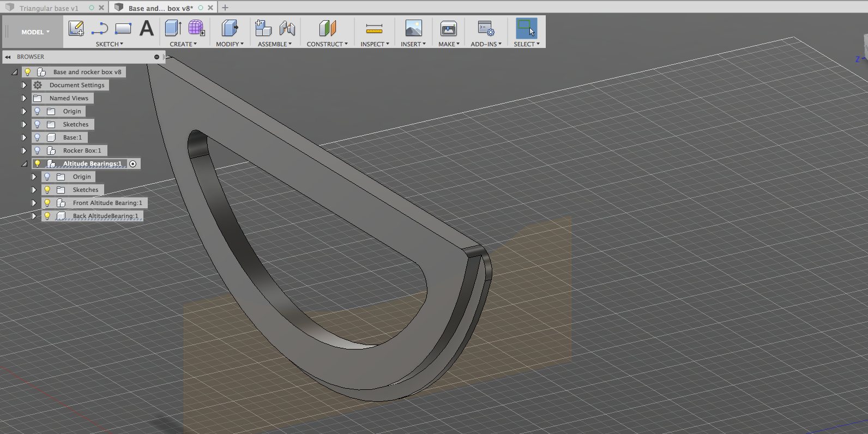This screenshot has height=434, width=868.
Task: Close the Base and... box v8 tab
Action: click(x=210, y=8)
